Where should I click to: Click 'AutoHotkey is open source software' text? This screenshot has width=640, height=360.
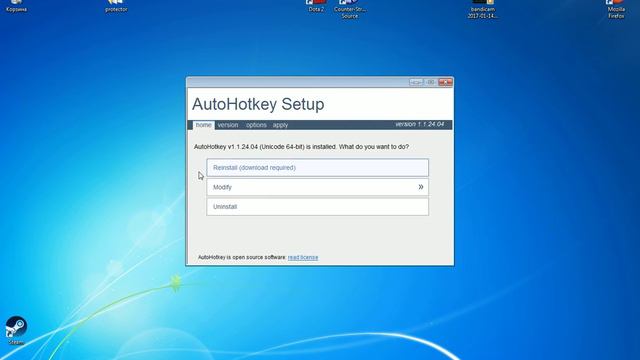pyautogui.click(x=242, y=257)
